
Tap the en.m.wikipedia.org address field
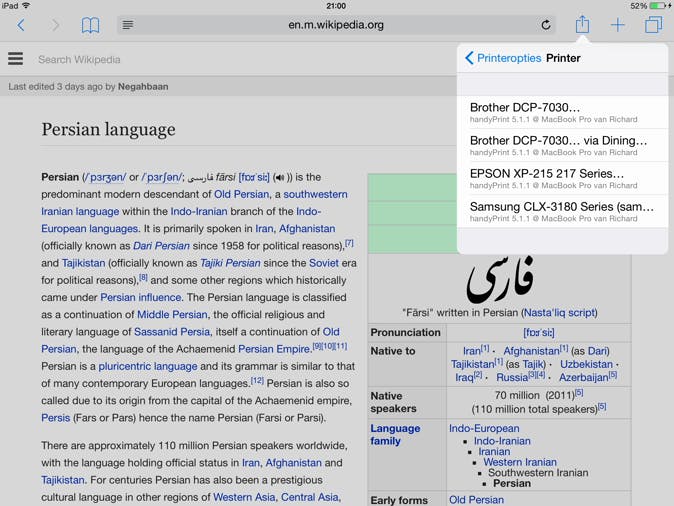tap(336, 25)
